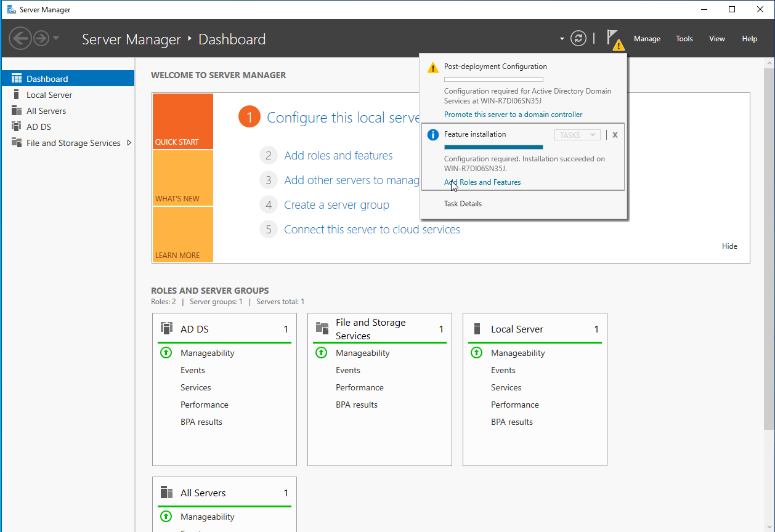The image size is (775, 532).
Task: Click the QUICK START tile
Action: tap(183, 121)
